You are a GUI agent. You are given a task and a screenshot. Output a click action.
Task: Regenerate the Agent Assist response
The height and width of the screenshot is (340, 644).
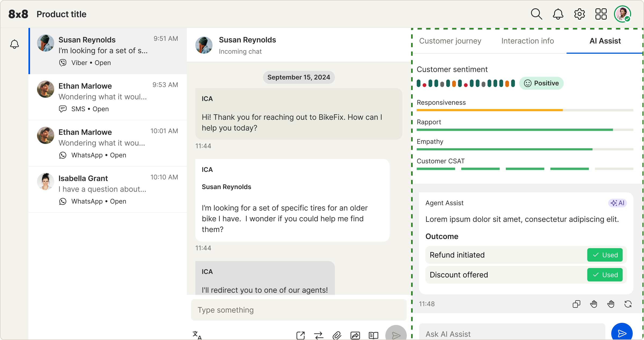click(x=628, y=304)
